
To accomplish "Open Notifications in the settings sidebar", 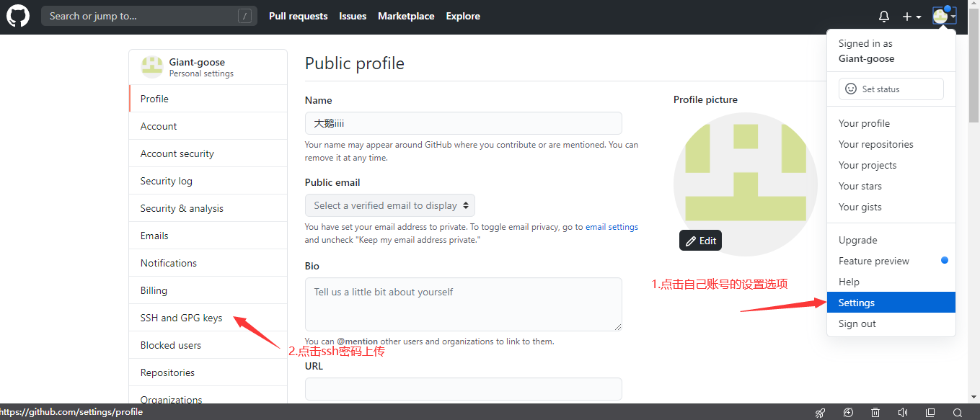I will point(208,263).
